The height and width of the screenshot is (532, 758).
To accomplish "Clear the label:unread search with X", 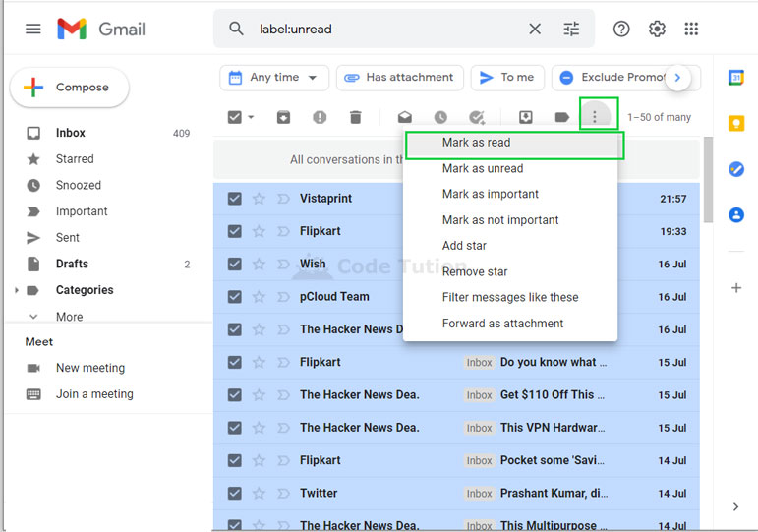I will pos(535,30).
